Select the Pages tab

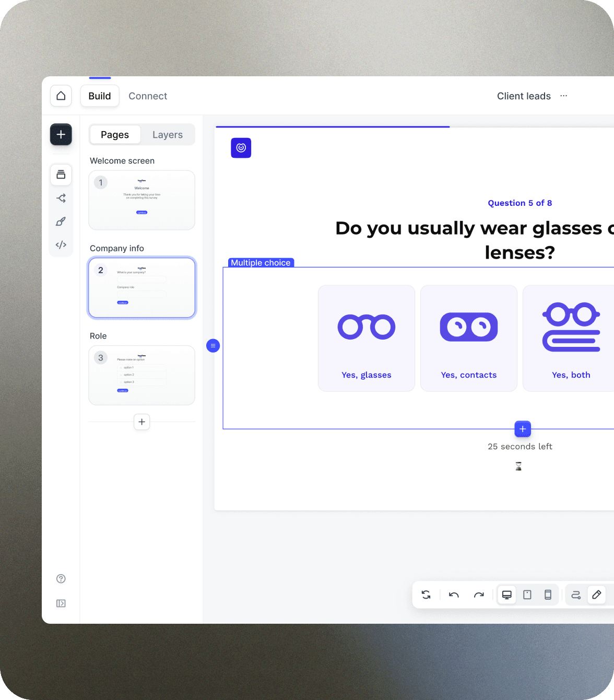(x=115, y=135)
